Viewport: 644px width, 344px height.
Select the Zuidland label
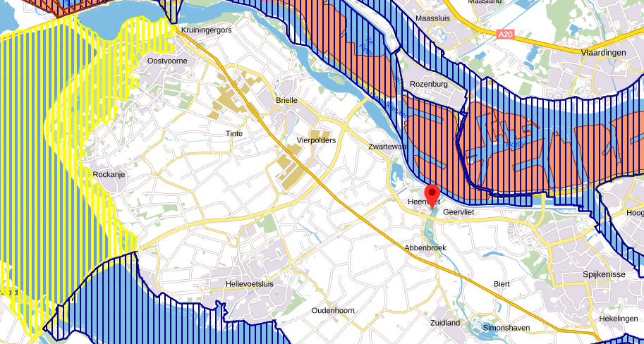[445, 323]
